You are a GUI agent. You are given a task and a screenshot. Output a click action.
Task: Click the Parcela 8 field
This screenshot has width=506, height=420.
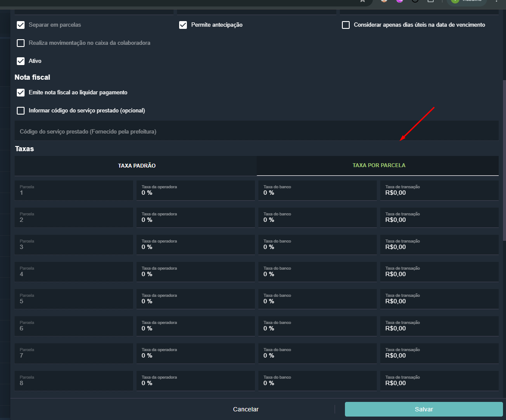click(74, 381)
